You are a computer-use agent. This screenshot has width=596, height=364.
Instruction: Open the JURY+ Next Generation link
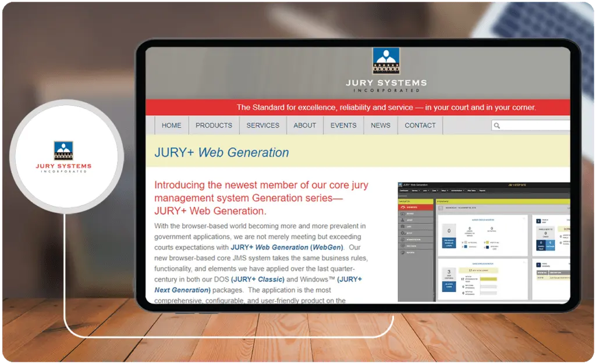258,285
